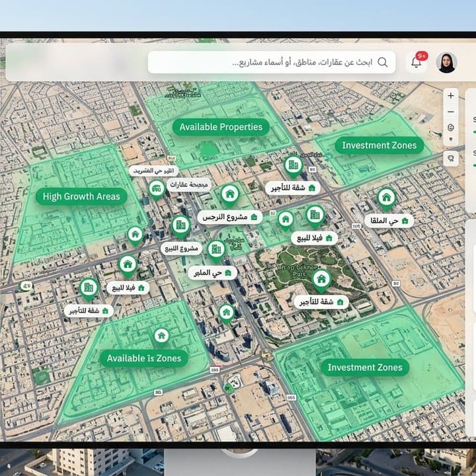Select the Available Is Zones label
This screenshot has height=476, width=476.
[x=144, y=358]
